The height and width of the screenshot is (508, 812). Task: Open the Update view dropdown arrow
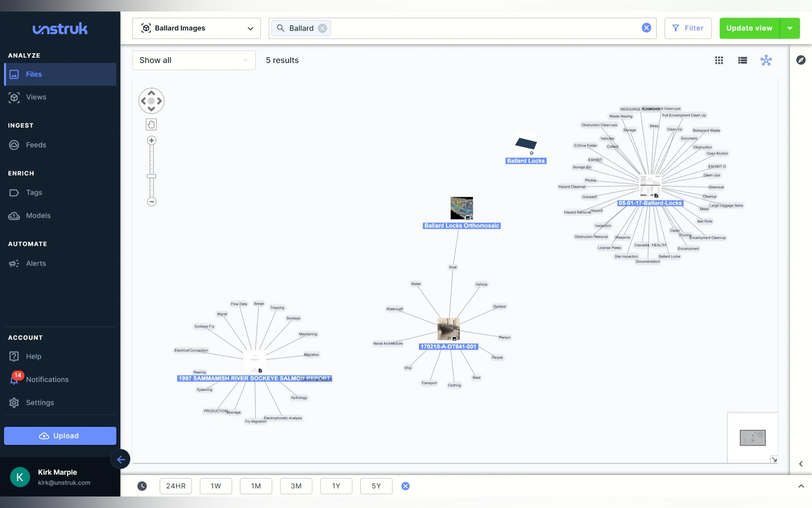[x=790, y=28]
